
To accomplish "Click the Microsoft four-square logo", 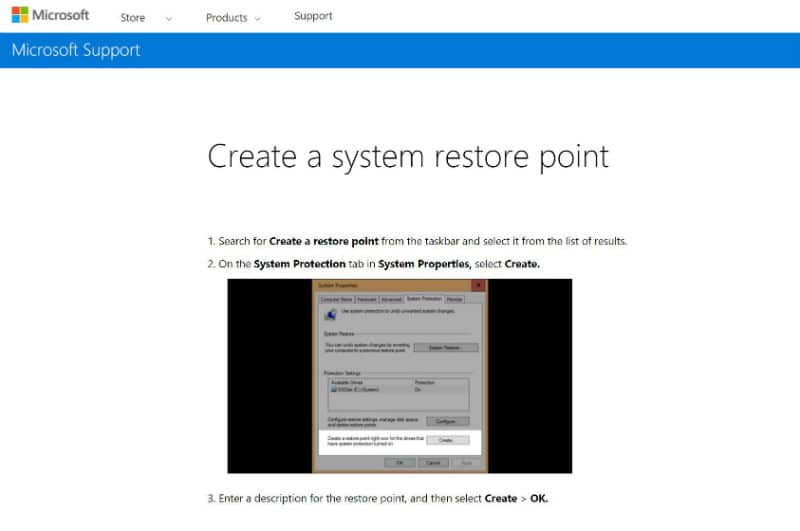I will pyautogui.click(x=19, y=16).
